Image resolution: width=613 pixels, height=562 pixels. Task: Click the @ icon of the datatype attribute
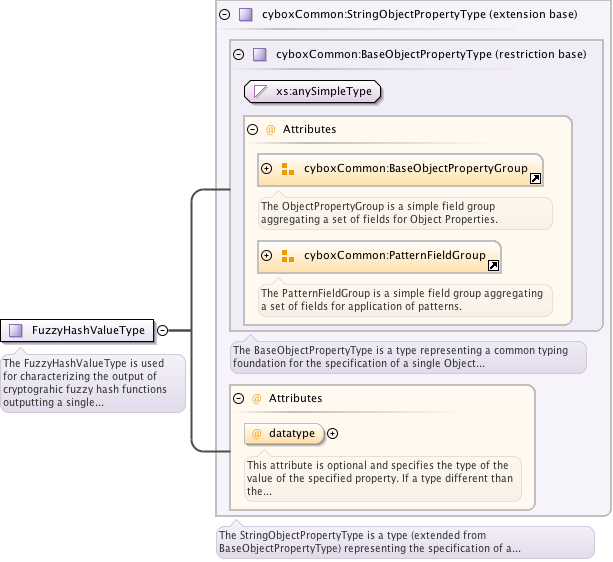pos(256,434)
